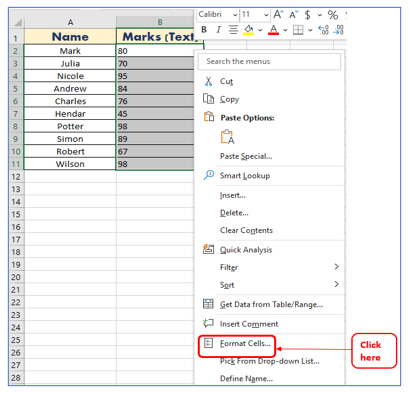Select the cell containing Wilson
Image resolution: width=410 pixels, height=393 pixels.
click(x=70, y=164)
